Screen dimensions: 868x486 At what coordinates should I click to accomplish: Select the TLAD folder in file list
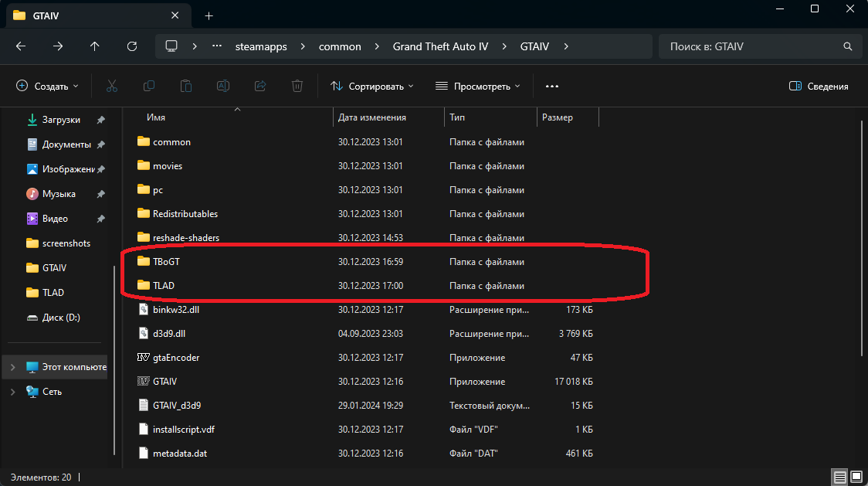(x=365, y=285)
